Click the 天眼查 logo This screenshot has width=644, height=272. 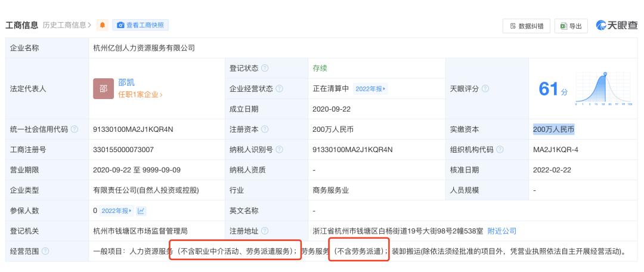click(617, 25)
